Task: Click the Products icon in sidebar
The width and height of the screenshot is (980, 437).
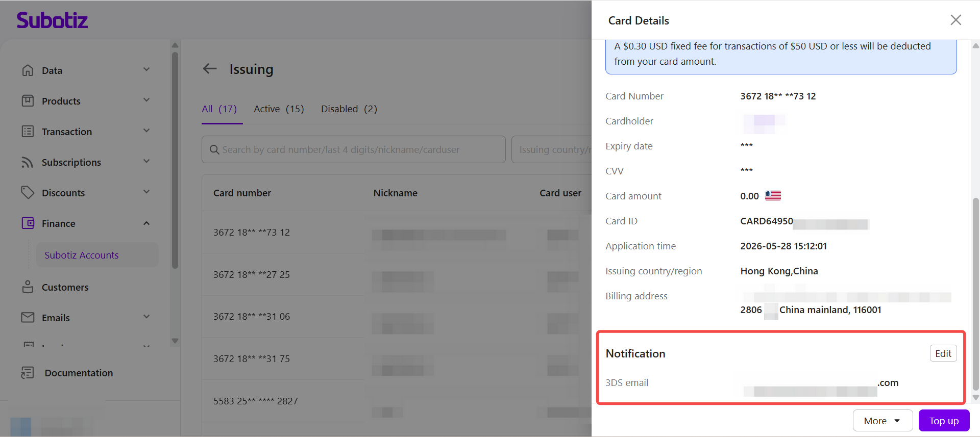Action: click(x=28, y=101)
